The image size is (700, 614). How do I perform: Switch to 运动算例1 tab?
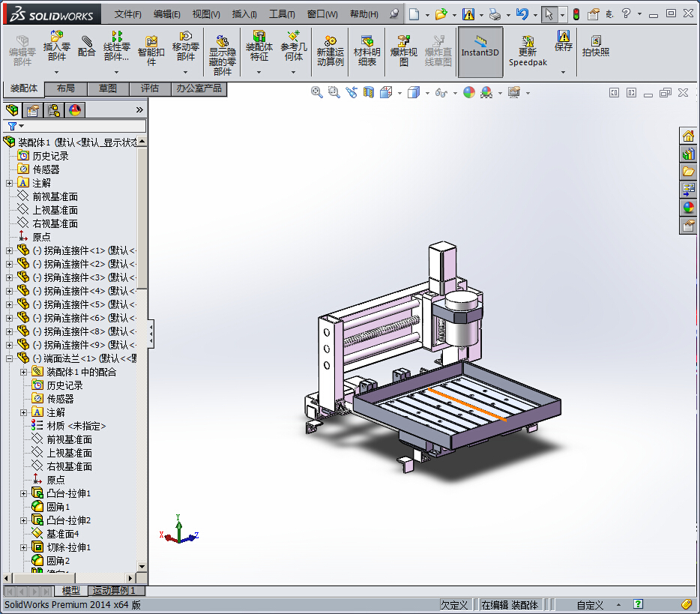pos(116,590)
